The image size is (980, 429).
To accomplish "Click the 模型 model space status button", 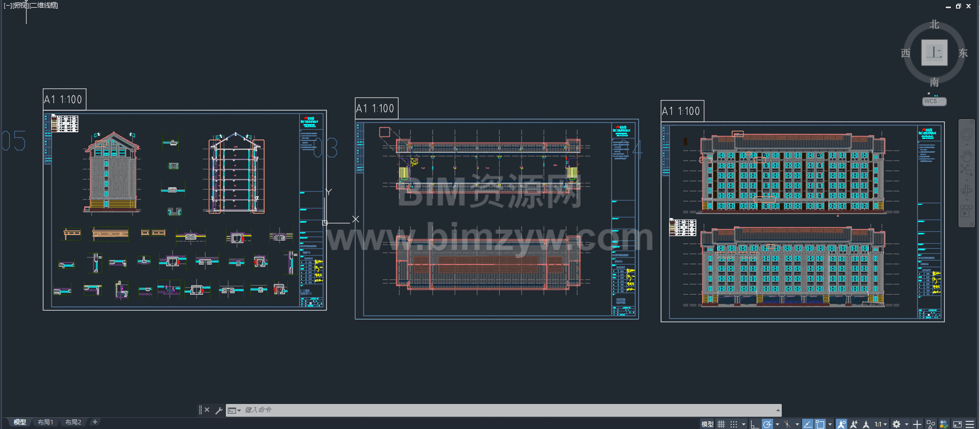I will tap(708, 424).
